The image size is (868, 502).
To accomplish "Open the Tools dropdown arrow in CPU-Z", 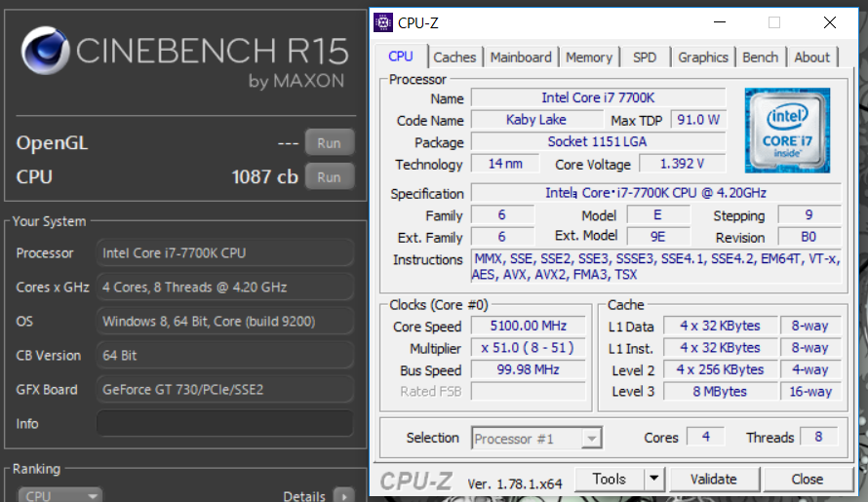I will (x=653, y=479).
